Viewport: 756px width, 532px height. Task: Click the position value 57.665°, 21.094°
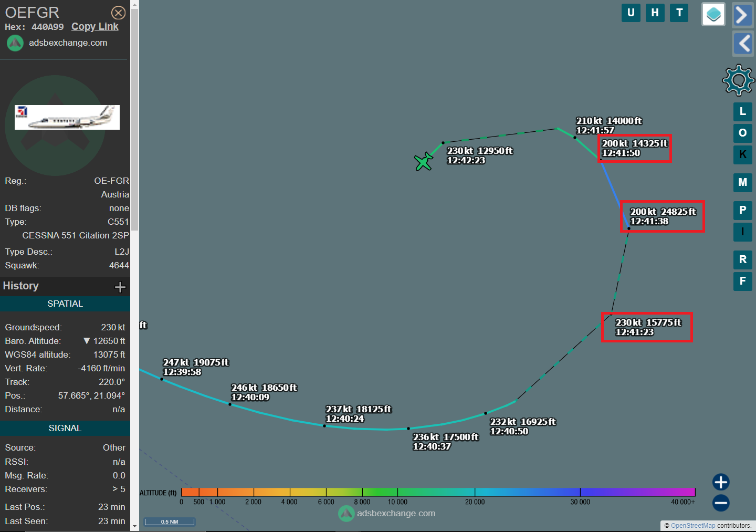pyautogui.click(x=91, y=395)
